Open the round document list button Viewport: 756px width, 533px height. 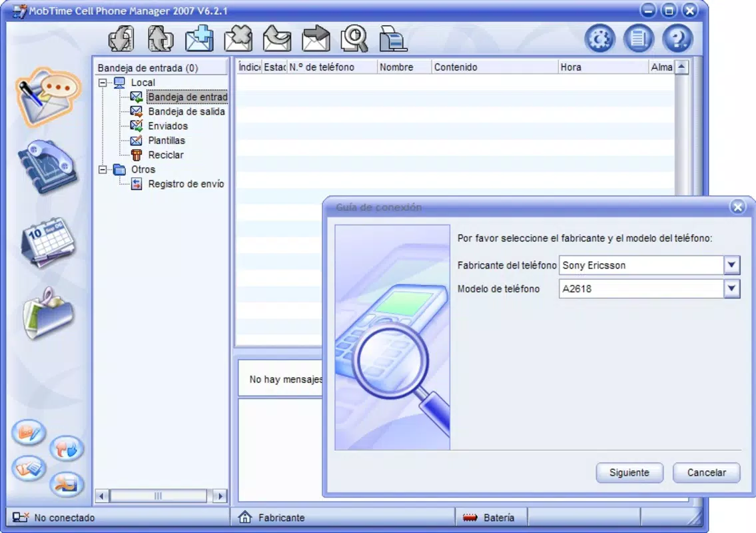[x=638, y=39]
